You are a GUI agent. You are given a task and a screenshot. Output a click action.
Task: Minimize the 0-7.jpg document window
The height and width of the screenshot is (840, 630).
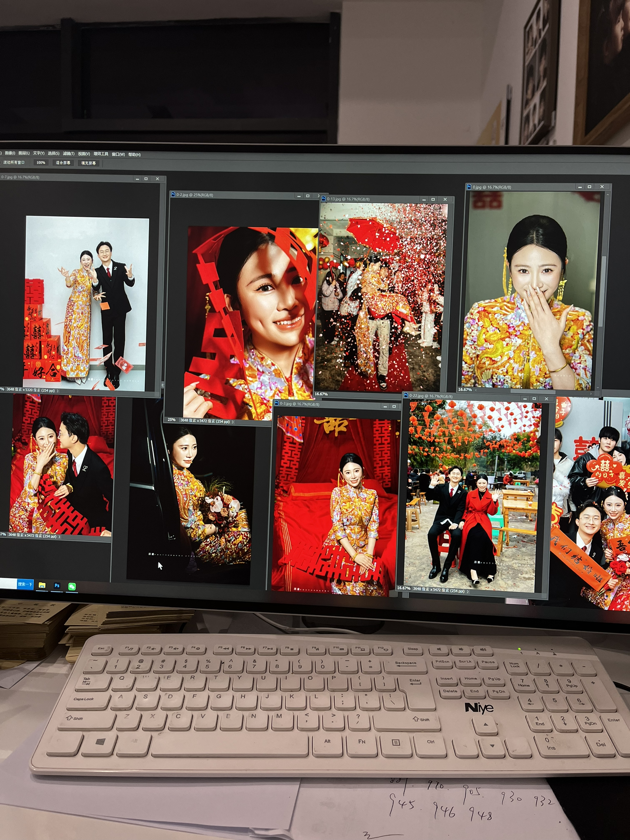pyautogui.click(x=137, y=178)
